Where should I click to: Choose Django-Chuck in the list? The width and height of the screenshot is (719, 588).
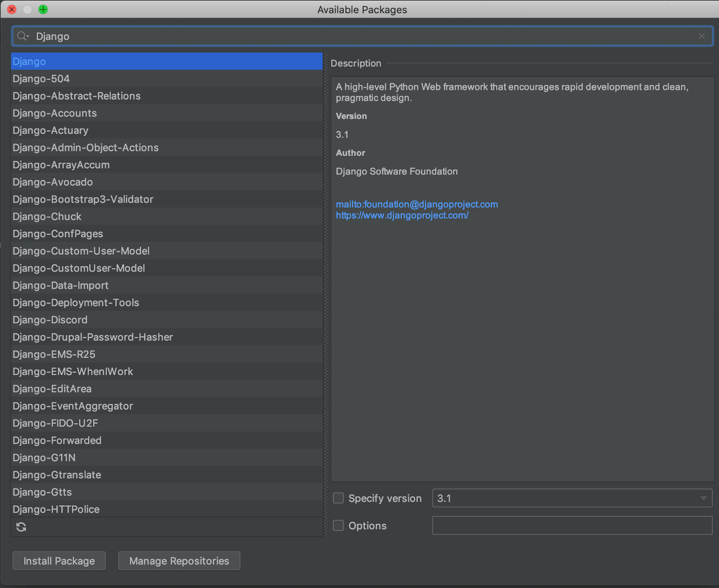point(167,217)
